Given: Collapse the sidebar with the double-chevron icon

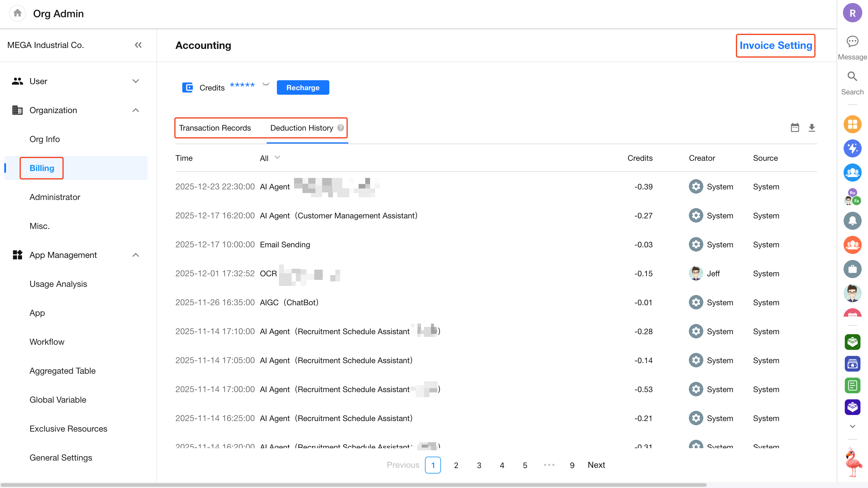Looking at the screenshot, I should point(138,45).
